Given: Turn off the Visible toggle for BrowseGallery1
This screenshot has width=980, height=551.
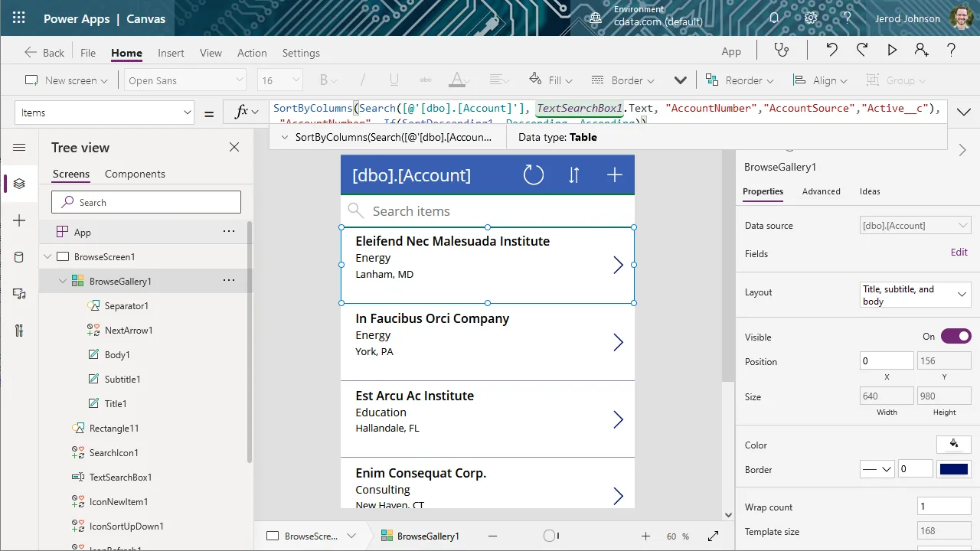Looking at the screenshot, I should click(x=955, y=335).
